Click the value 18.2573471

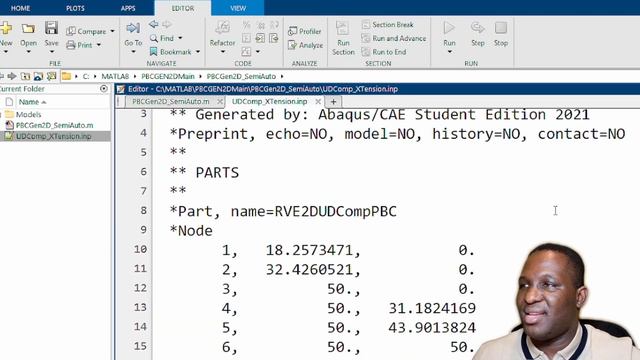[309, 250]
